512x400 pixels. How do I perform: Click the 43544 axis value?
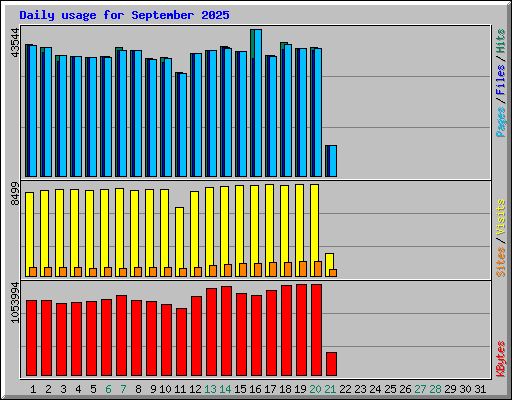pos(15,42)
